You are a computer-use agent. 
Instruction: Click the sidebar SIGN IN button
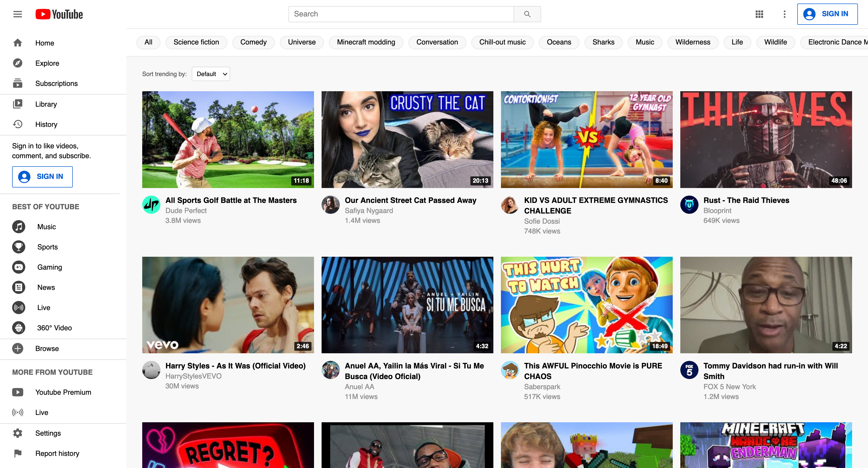42,177
